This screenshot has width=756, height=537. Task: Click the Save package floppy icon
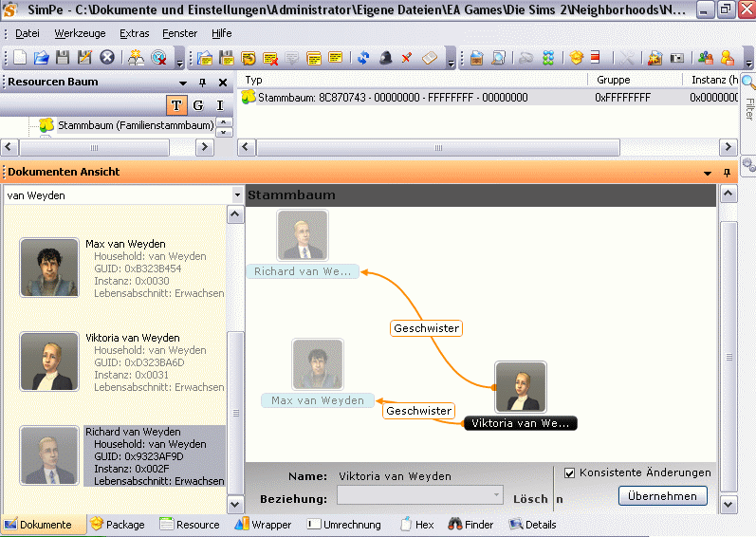click(63, 58)
